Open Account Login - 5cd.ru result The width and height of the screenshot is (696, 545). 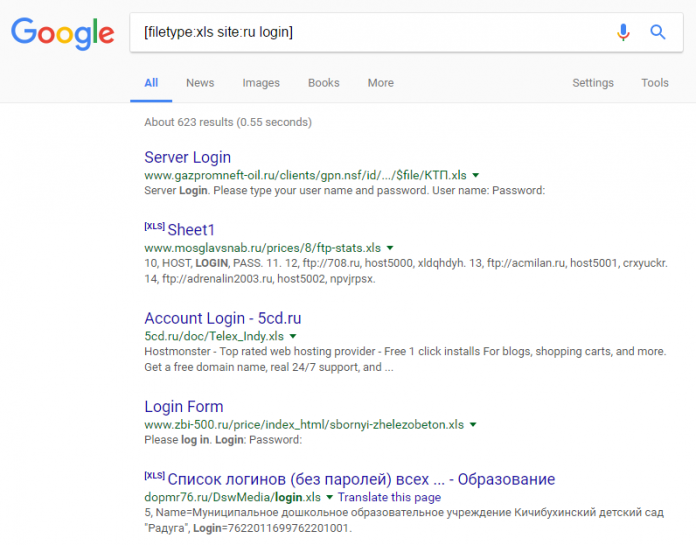(x=223, y=318)
